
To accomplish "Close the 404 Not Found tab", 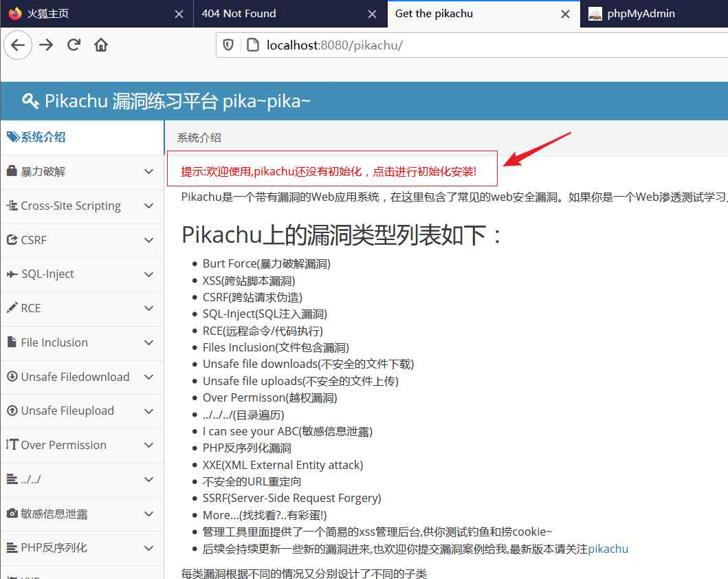I will [372, 14].
